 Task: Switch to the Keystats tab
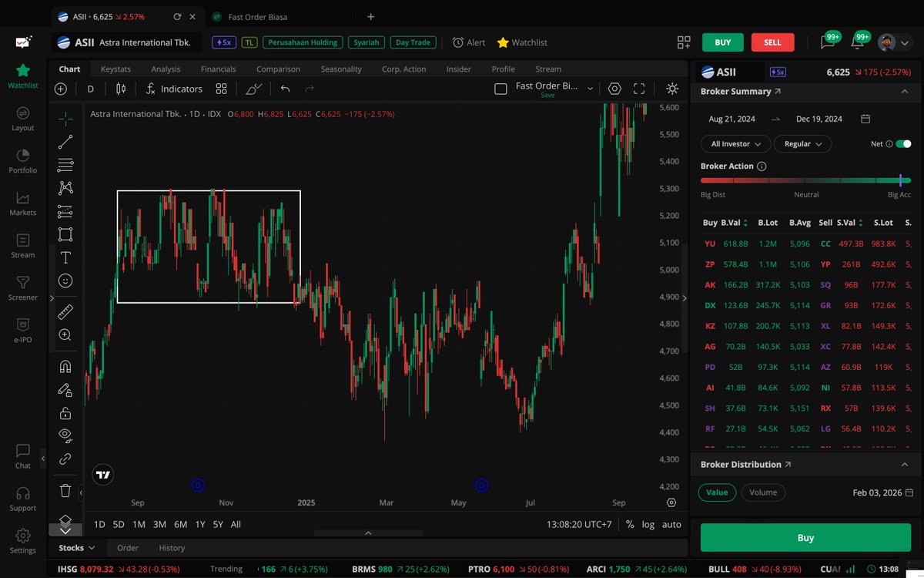click(x=115, y=69)
